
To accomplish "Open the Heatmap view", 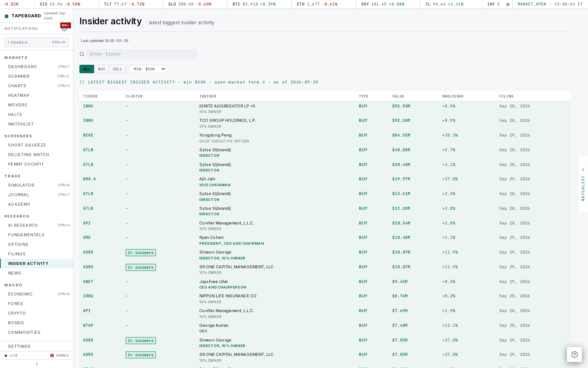I will point(36,95).
